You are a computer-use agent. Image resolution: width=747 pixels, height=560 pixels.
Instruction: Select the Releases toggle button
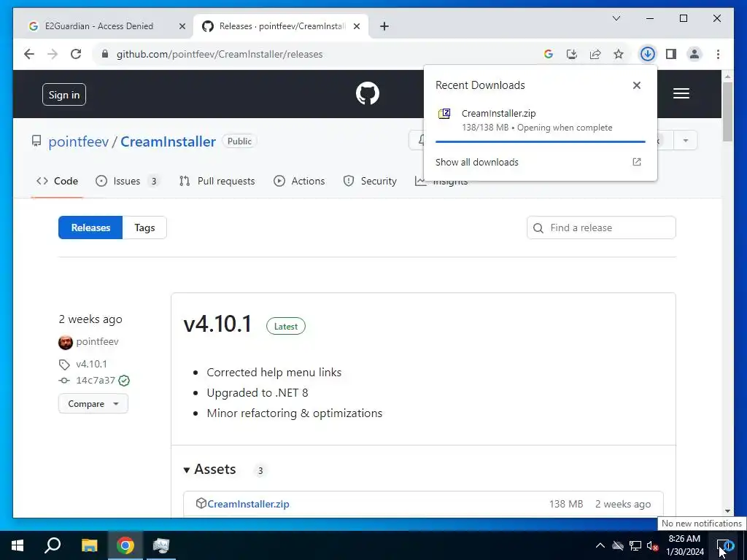[90, 227]
